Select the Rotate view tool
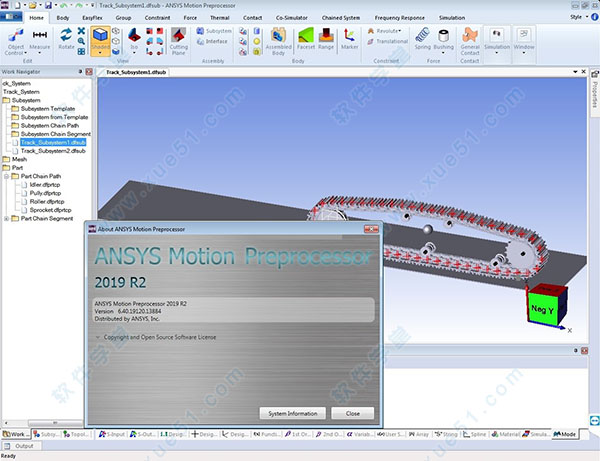Viewport: 600px width, 461px height. pyautogui.click(x=67, y=40)
